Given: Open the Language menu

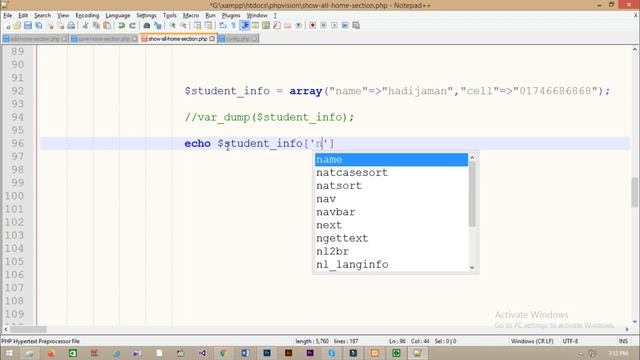Looking at the screenshot, I should (118, 15).
